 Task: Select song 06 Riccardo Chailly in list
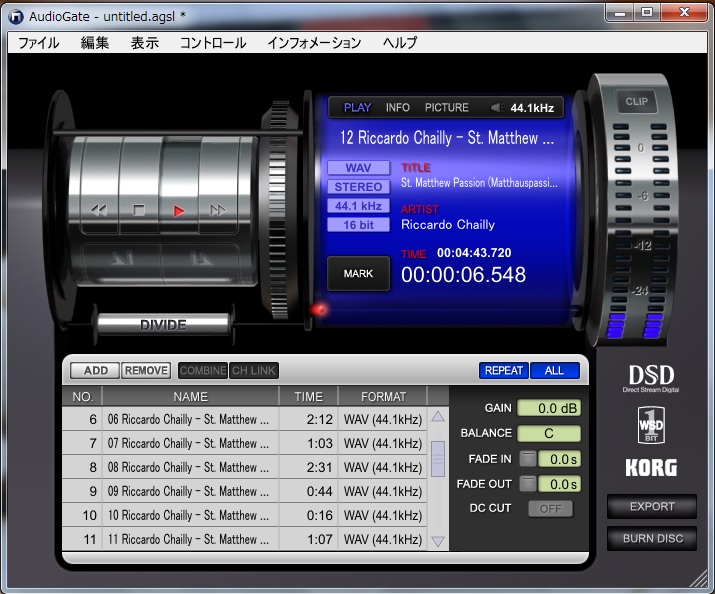(x=244, y=419)
